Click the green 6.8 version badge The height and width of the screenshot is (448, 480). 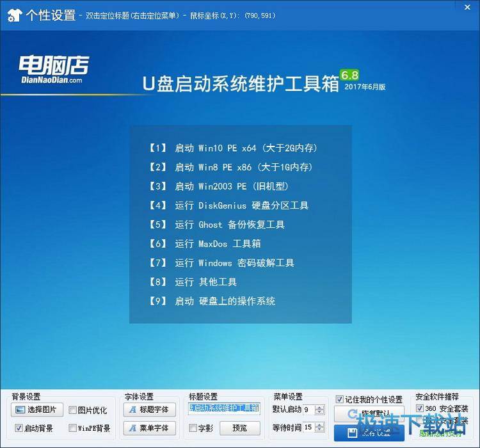coord(349,74)
